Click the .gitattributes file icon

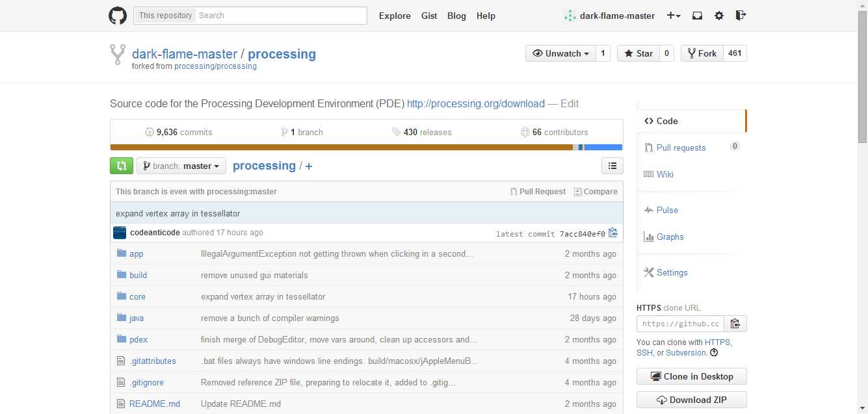[x=120, y=361]
